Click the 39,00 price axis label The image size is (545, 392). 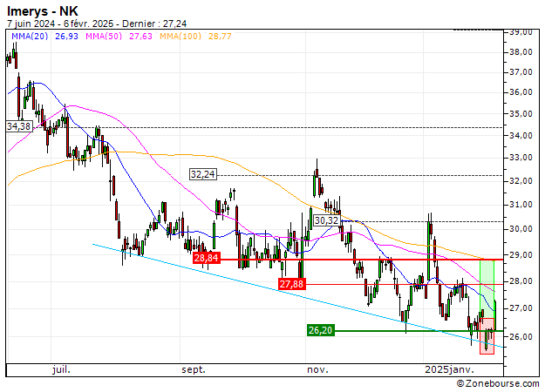coord(521,32)
